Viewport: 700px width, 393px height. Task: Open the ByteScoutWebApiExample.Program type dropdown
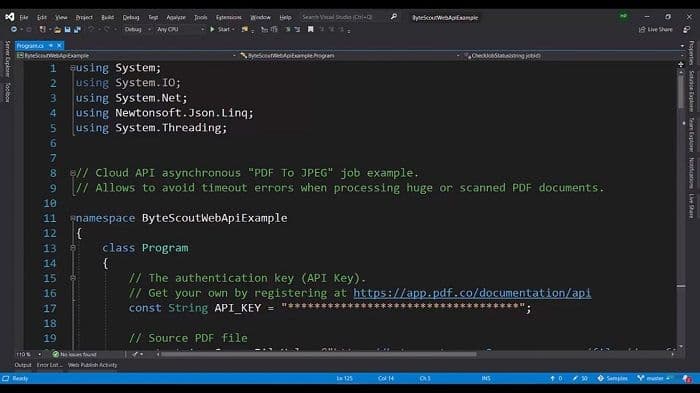pyautogui.click(x=350, y=56)
